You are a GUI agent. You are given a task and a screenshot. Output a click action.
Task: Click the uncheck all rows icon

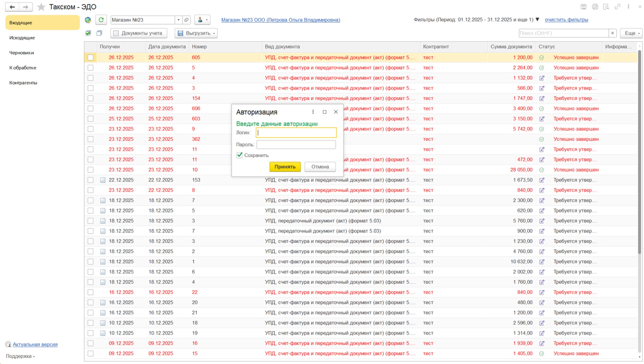pos(99,33)
